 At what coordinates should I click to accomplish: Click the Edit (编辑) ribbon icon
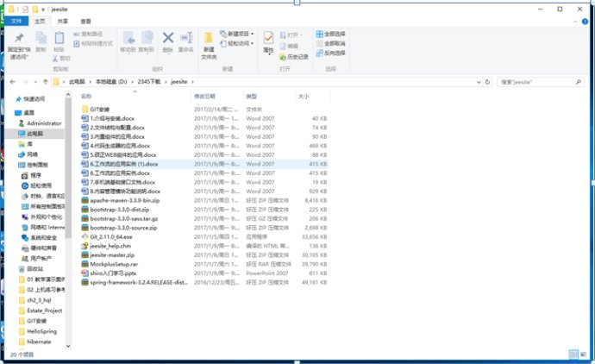[283, 46]
